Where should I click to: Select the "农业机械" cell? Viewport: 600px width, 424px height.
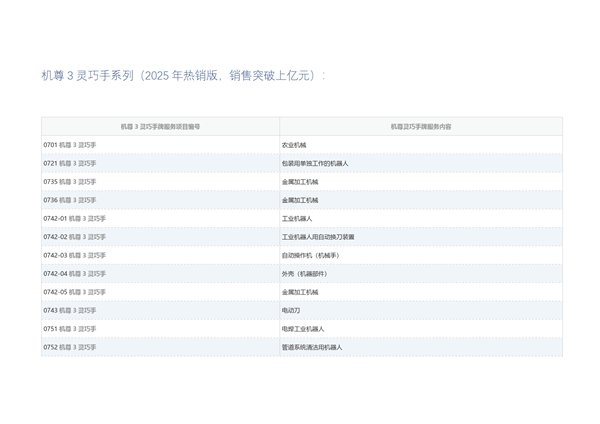coord(298,145)
